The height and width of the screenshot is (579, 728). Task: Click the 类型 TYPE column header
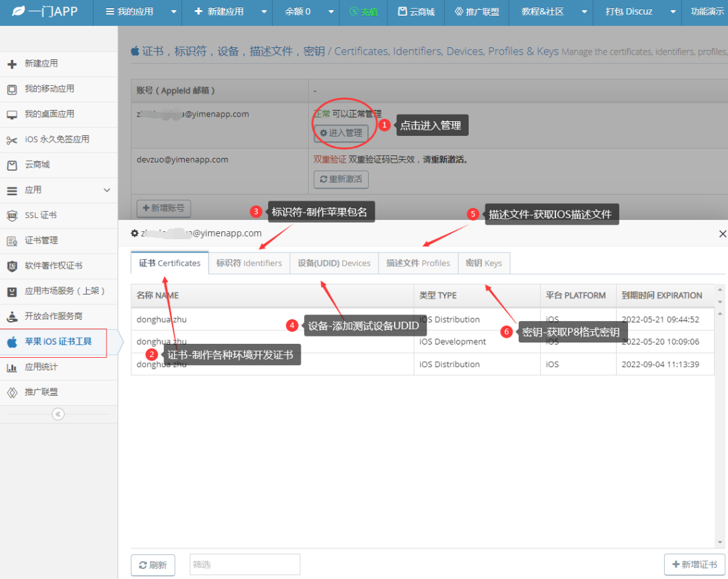coord(477,296)
